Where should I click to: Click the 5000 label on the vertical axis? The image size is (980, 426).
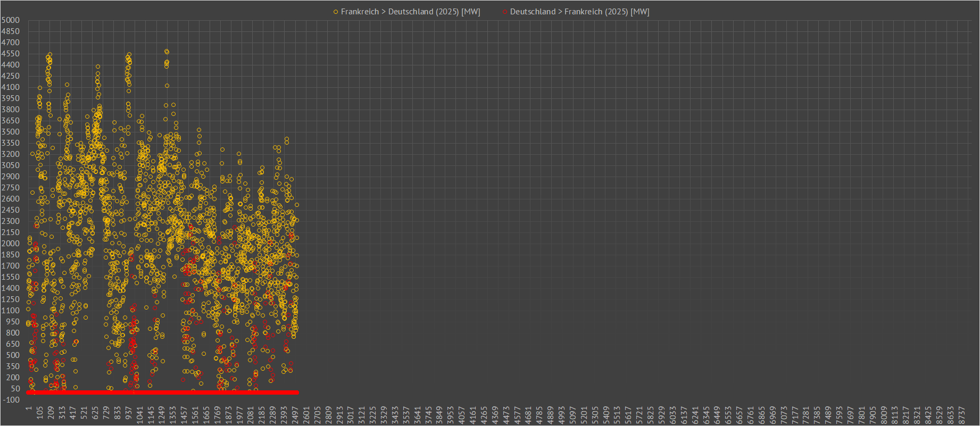point(11,20)
